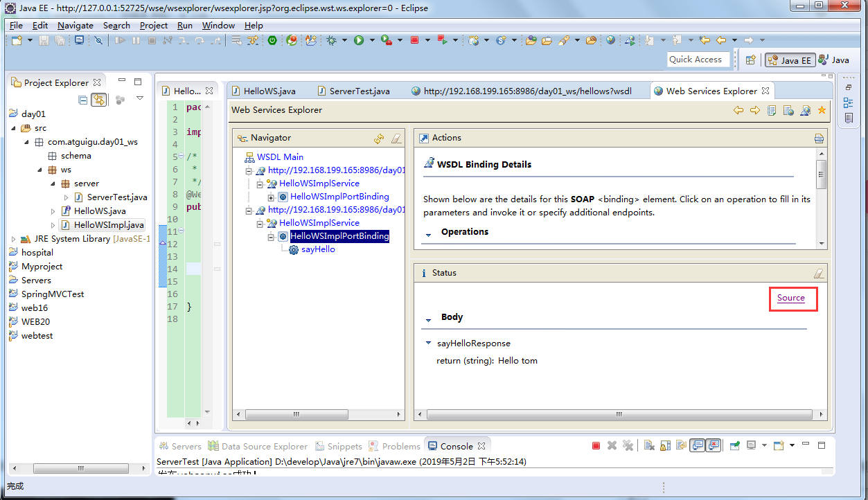Switch to the ServerTest.java editor tab
868x500 pixels.
[353, 91]
